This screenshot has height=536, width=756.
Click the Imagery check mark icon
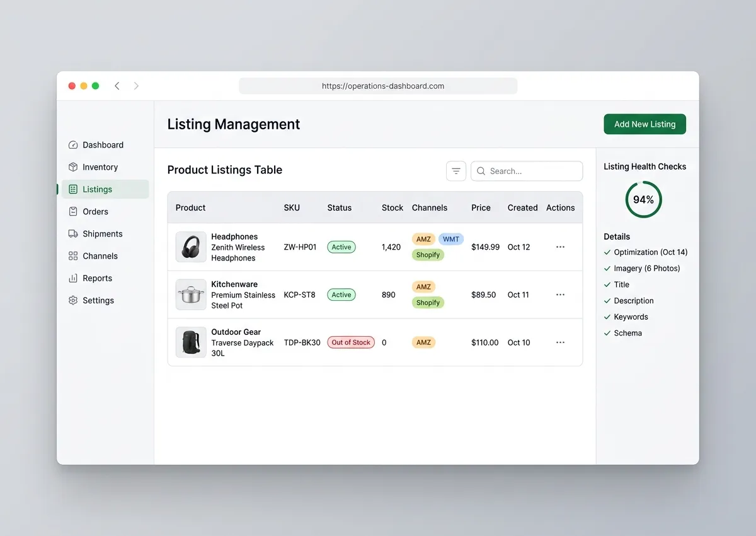pyautogui.click(x=607, y=269)
